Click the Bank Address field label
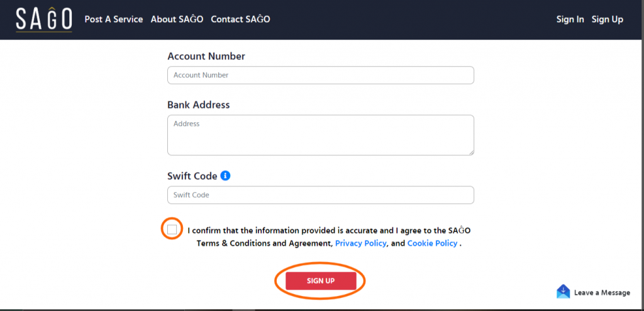The image size is (644, 311). click(x=199, y=105)
